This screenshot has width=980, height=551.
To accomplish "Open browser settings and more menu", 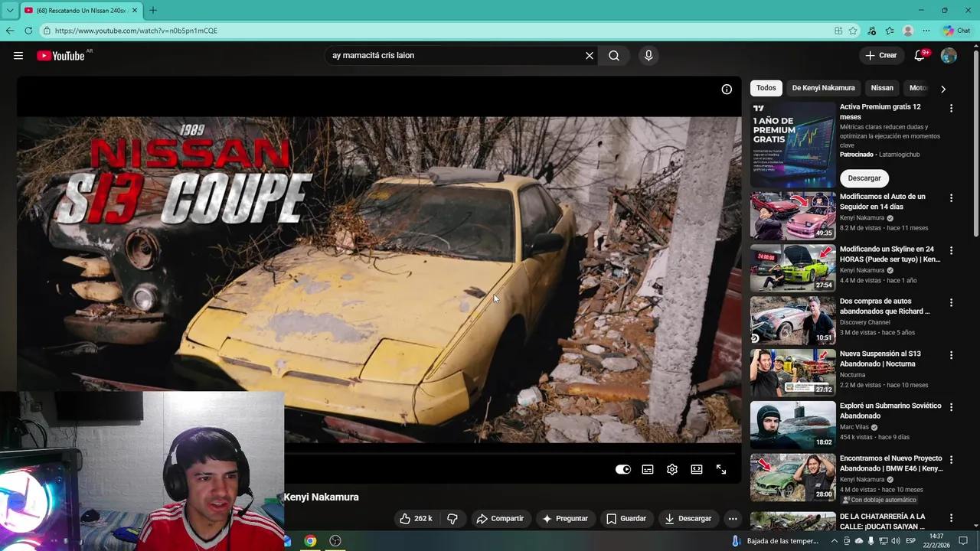I will coord(926,31).
